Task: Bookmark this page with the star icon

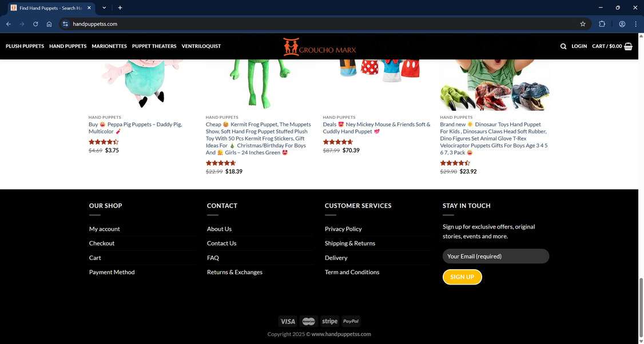Action: pos(583,24)
